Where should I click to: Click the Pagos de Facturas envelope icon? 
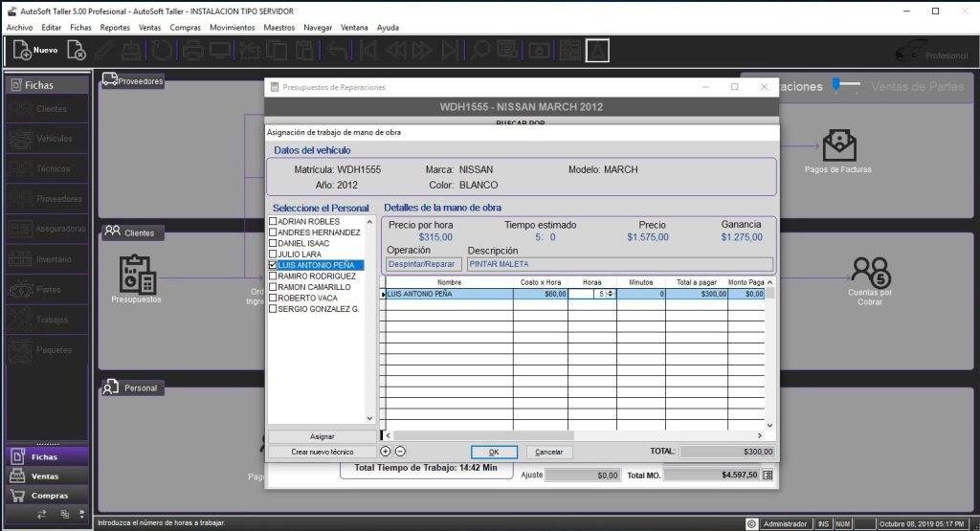[839, 145]
